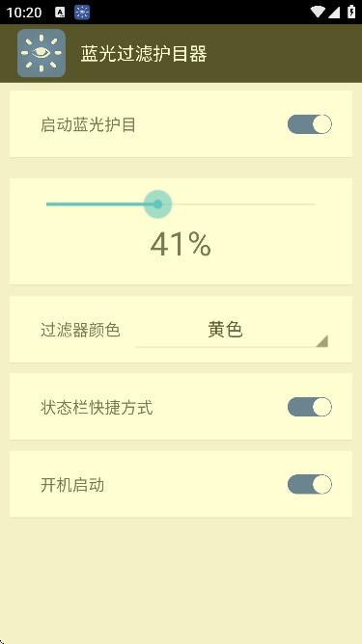Toggle the 启动蓝光护目 switch

click(x=309, y=124)
